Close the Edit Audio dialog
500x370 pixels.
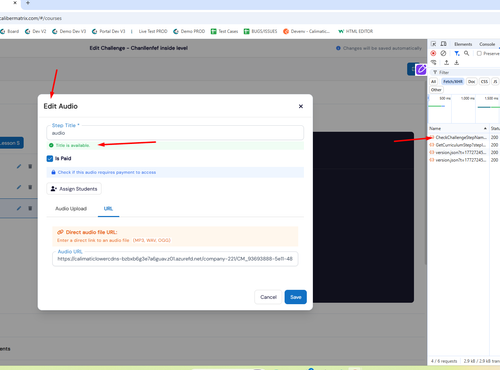[301, 106]
